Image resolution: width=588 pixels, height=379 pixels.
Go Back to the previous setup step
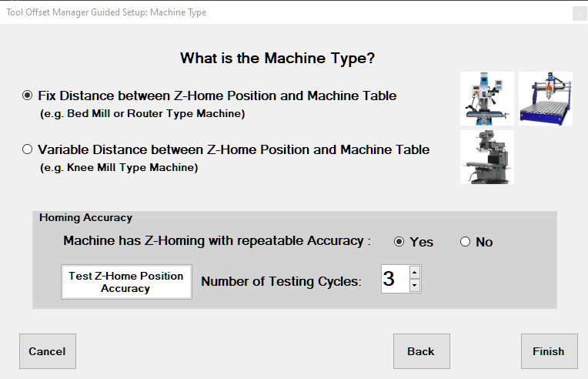pos(422,351)
